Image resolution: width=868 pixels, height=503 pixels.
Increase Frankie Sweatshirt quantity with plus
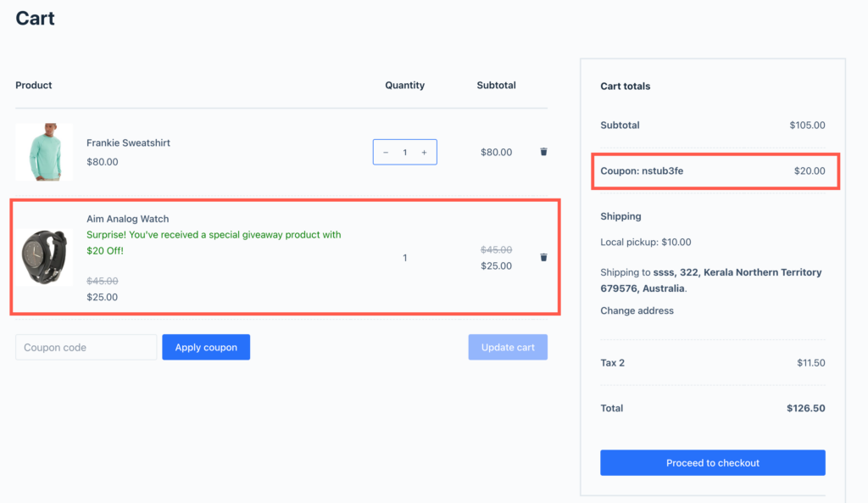coord(424,153)
